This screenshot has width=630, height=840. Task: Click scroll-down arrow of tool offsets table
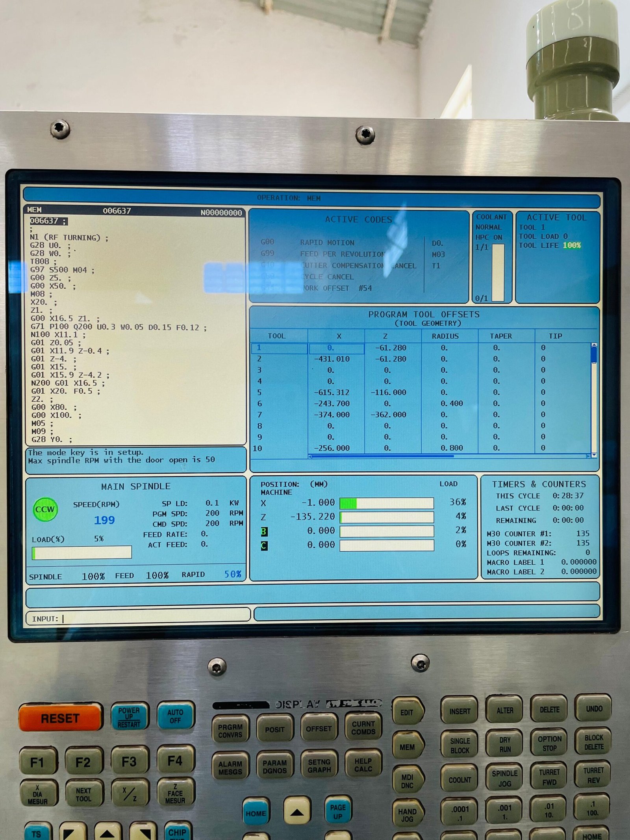(x=594, y=455)
